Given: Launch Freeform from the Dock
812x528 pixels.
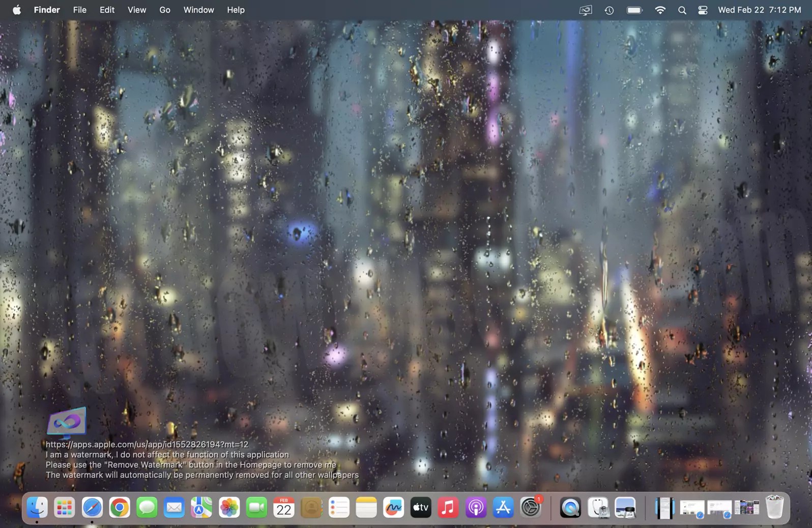Looking at the screenshot, I should (394, 508).
